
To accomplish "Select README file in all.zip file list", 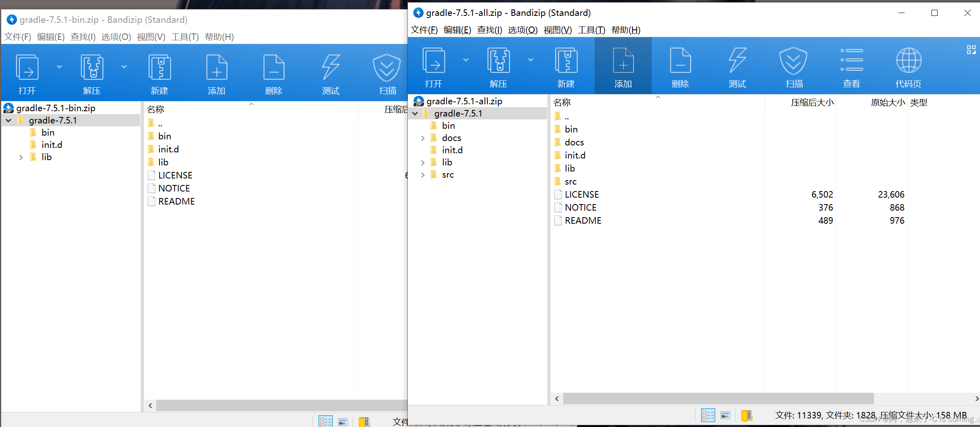I will (x=583, y=220).
